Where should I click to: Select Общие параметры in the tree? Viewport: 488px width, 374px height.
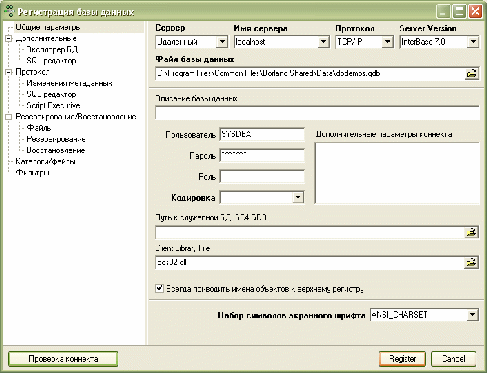click(x=48, y=27)
